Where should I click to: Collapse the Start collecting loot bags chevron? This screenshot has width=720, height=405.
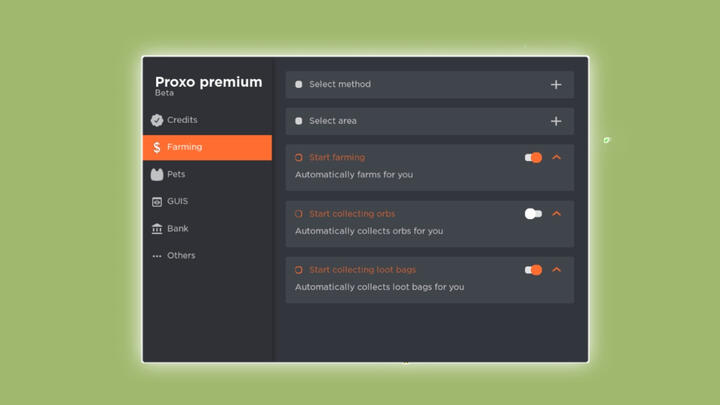(557, 270)
